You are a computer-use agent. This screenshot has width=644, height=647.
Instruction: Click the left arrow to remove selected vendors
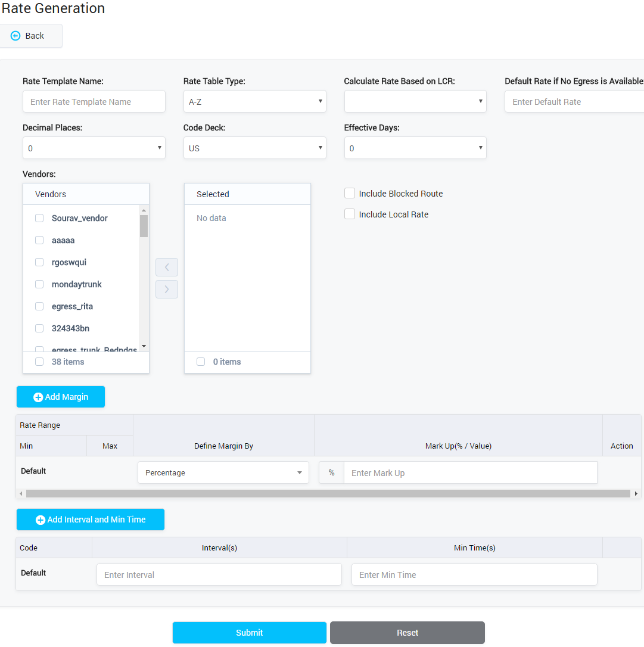[167, 267]
